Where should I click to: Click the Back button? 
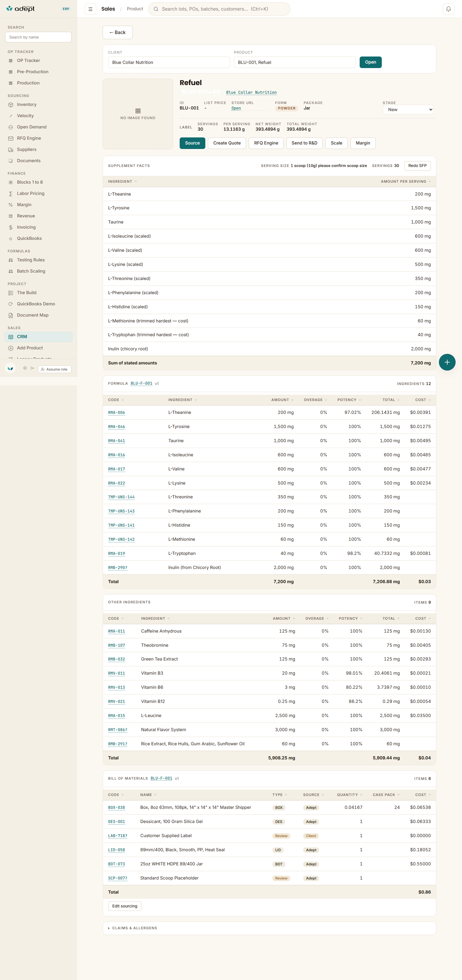point(117,32)
